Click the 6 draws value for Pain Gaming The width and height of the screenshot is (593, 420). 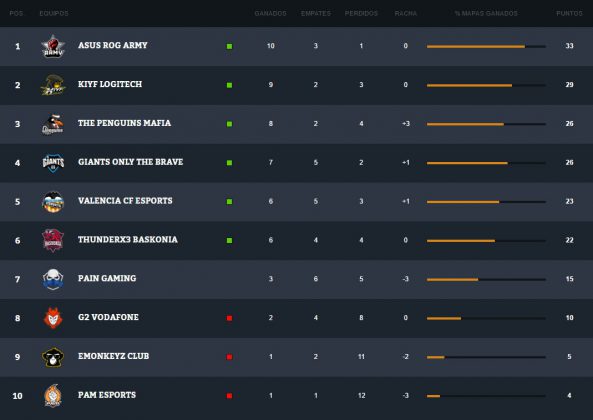316,279
